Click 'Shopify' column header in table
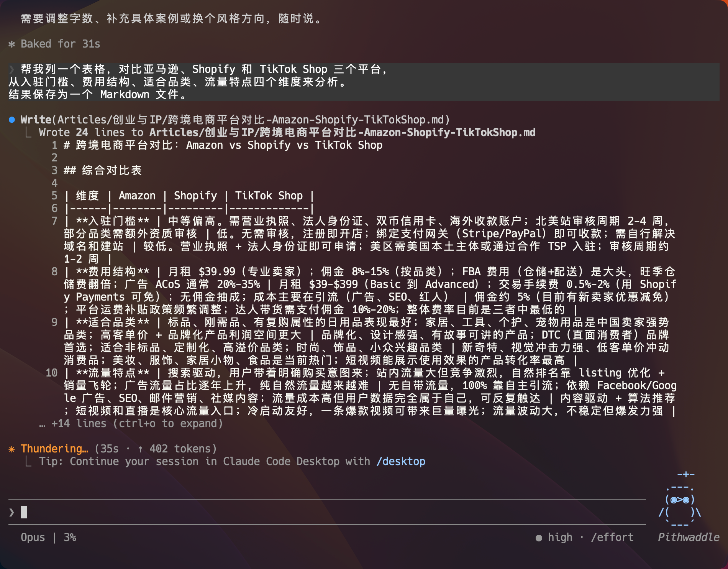This screenshot has height=569, width=728. point(195,196)
